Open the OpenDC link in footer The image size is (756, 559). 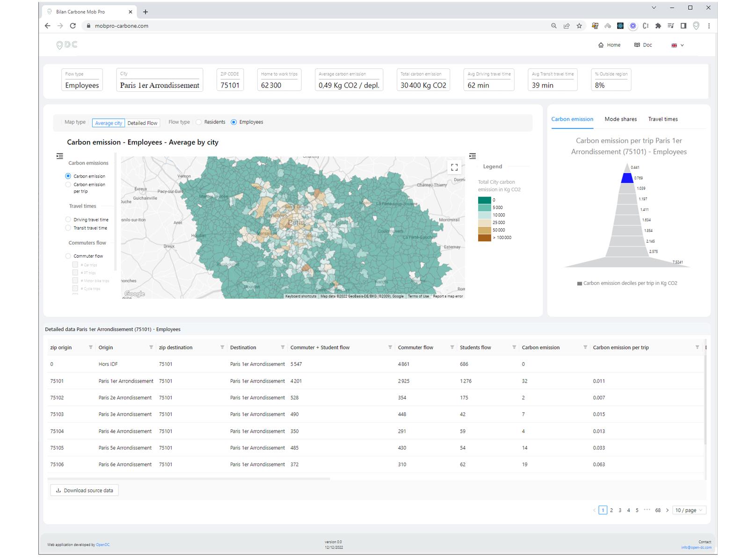coord(103,544)
